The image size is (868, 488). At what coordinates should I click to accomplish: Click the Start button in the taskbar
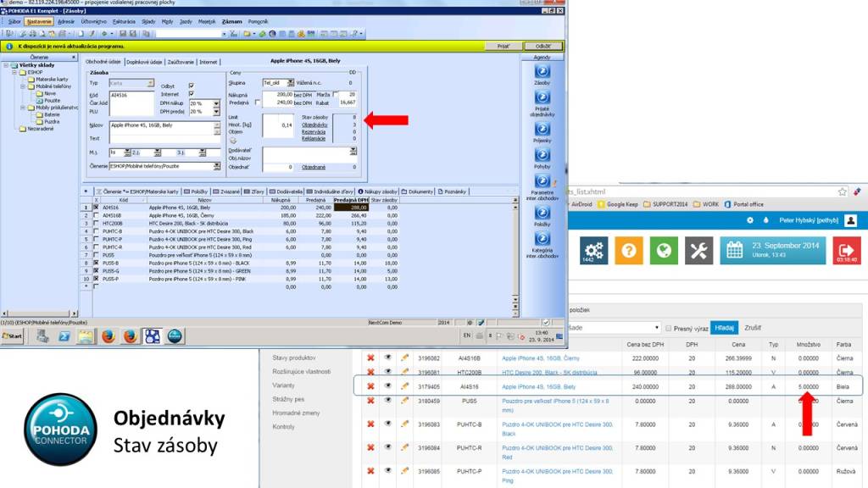pyautogui.click(x=12, y=335)
